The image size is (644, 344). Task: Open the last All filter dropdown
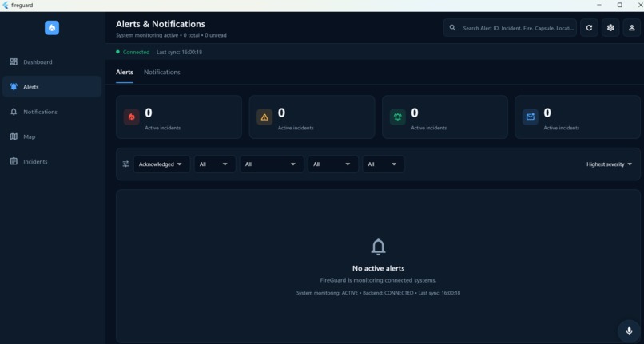(384, 164)
